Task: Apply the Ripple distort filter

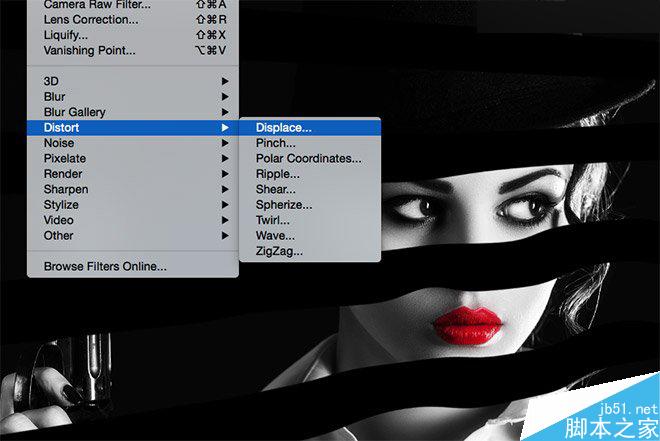Action: tap(310, 174)
